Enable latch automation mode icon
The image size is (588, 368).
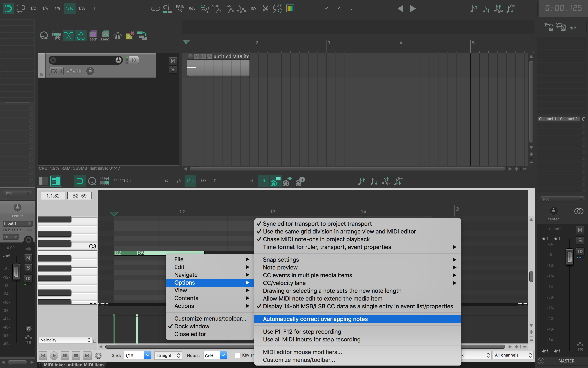tap(93, 36)
